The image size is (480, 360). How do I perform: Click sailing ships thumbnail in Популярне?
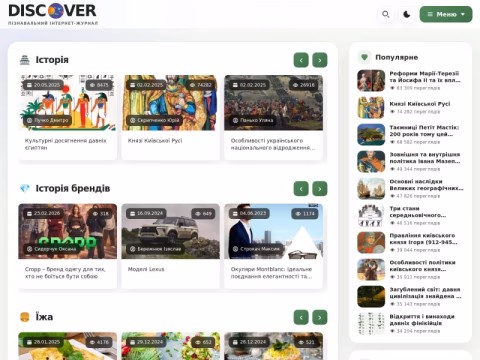tap(371, 188)
